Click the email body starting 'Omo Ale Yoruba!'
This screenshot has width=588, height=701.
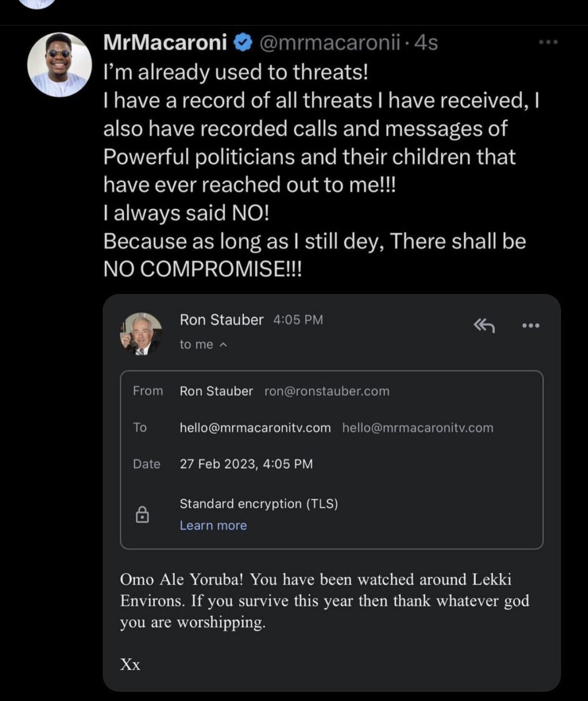[324, 600]
